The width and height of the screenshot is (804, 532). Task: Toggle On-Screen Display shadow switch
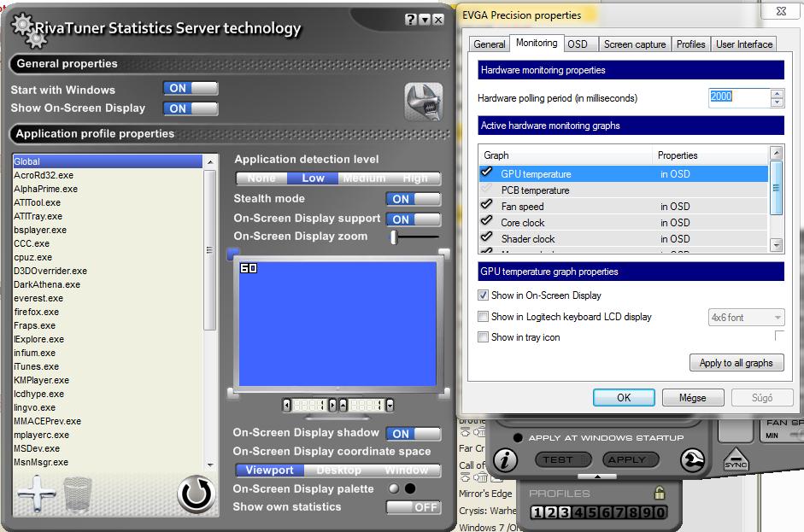click(x=414, y=434)
